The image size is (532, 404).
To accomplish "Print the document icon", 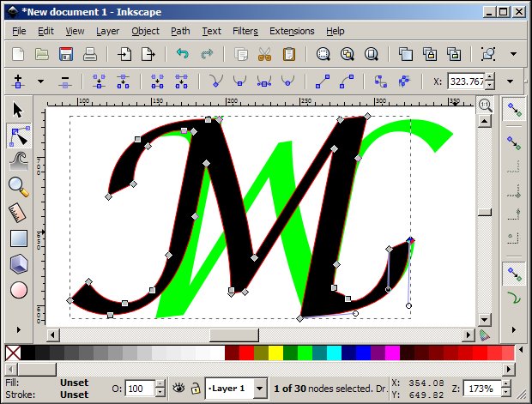I will coord(90,54).
